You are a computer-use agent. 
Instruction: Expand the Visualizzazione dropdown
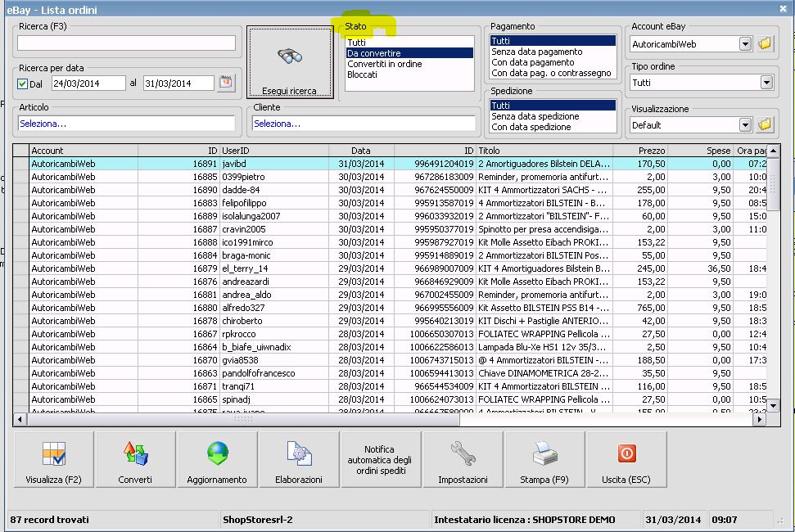coord(744,125)
